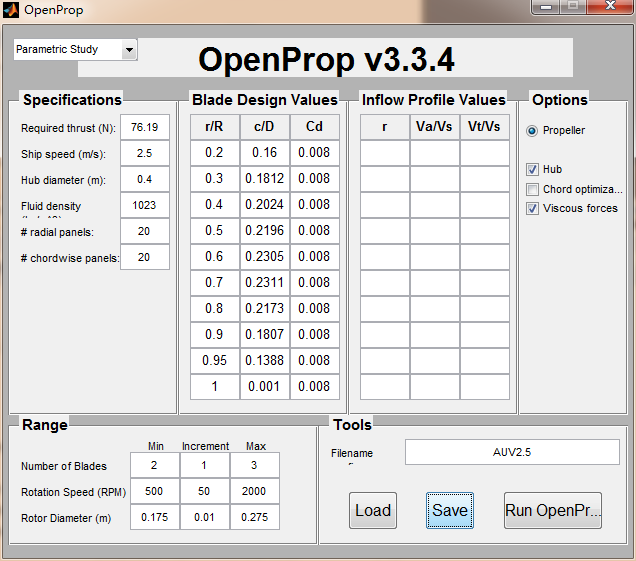
Task: Click the Save button
Action: [x=449, y=510]
